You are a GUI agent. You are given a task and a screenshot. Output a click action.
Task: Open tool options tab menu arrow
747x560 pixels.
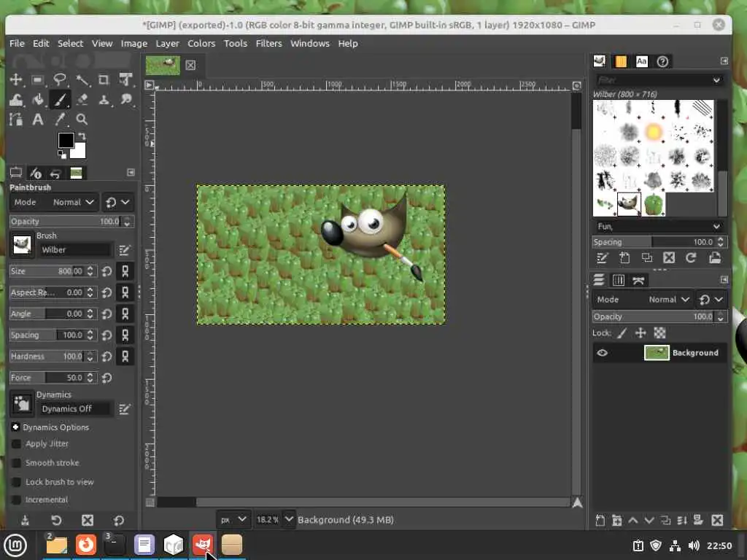(x=131, y=172)
